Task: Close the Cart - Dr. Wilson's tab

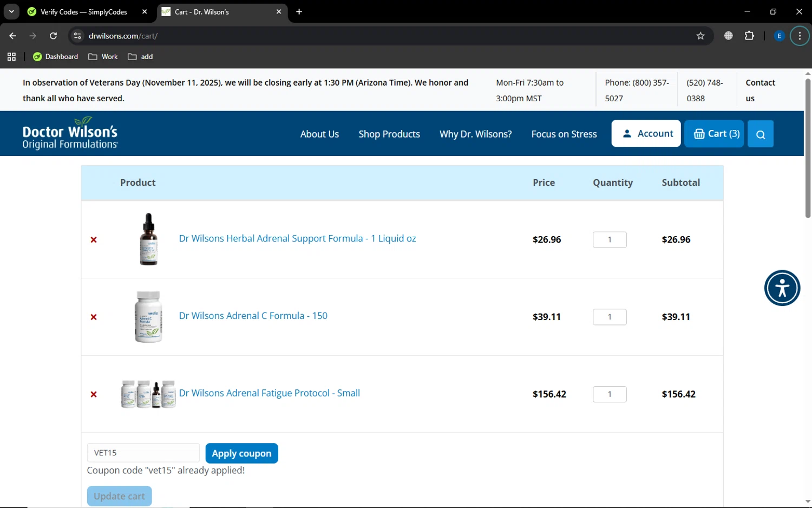Action: click(279, 11)
